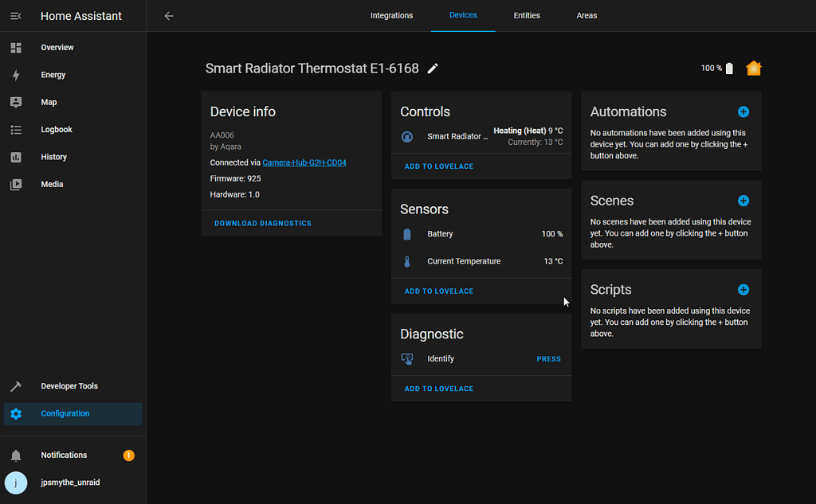Open the Energy dashboard in the sidebar

(x=53, y=75)
